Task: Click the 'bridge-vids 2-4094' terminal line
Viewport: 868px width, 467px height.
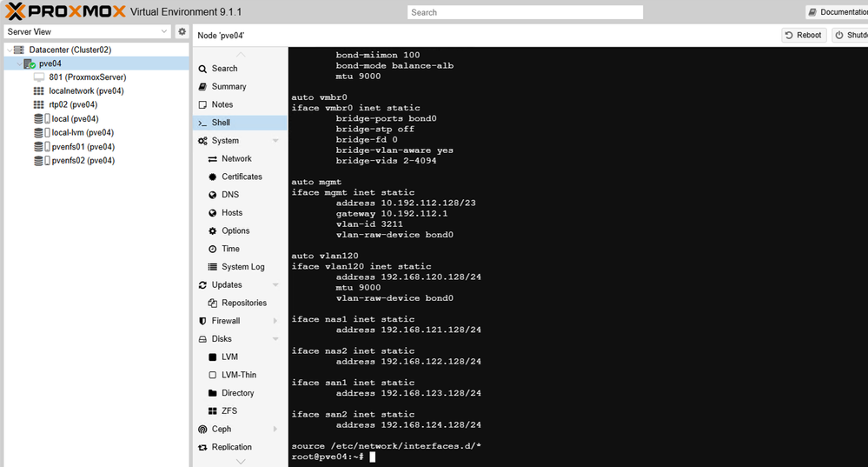Action: click(x=386, y=161)
